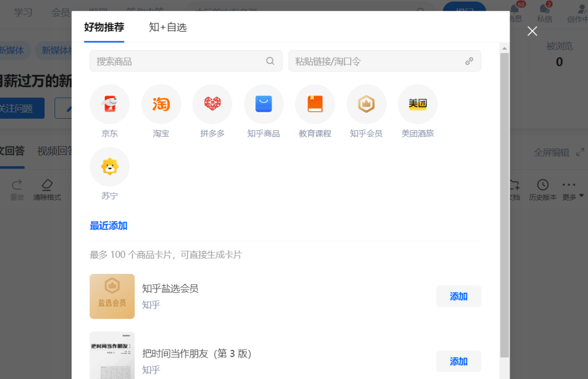Open the 会员 top navigation item
Viewport: 588px width, 379px height.
(60, 13)
